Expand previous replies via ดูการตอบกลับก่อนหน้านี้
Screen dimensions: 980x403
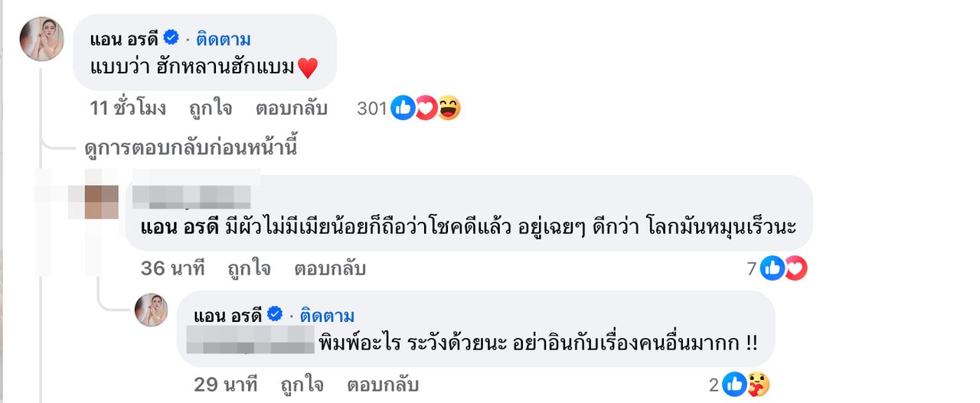190,149
